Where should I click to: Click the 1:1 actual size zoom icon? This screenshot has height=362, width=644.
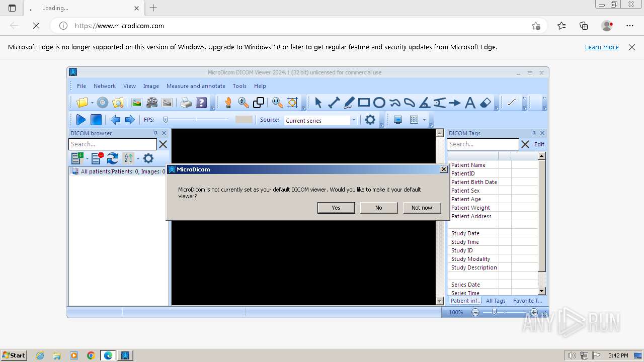coord(277,103)
